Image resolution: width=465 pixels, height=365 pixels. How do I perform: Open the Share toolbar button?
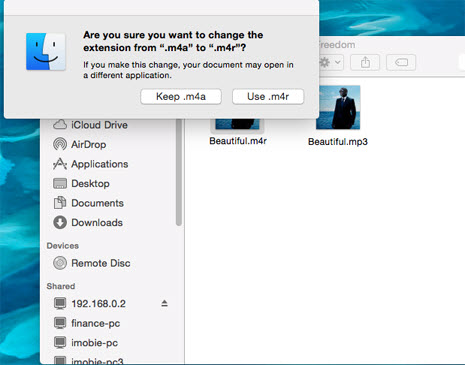(x=365, y=62)
